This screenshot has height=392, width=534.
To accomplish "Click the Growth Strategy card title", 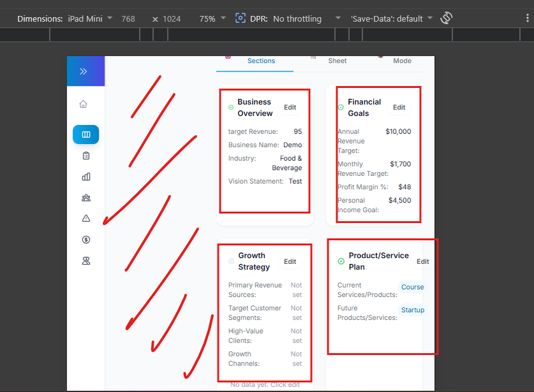I will pyautogui.click(x=254, y=261).
